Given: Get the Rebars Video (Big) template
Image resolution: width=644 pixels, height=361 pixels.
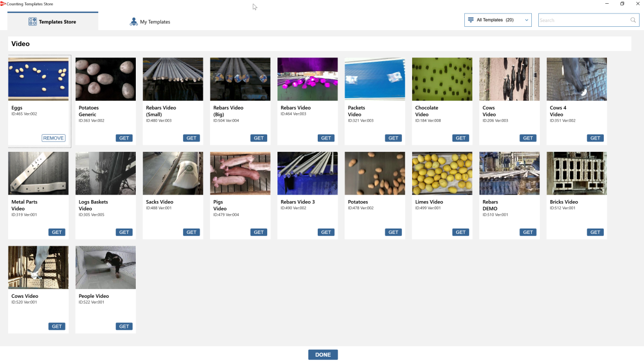Looking at the screenshot, I should point(259,138).
